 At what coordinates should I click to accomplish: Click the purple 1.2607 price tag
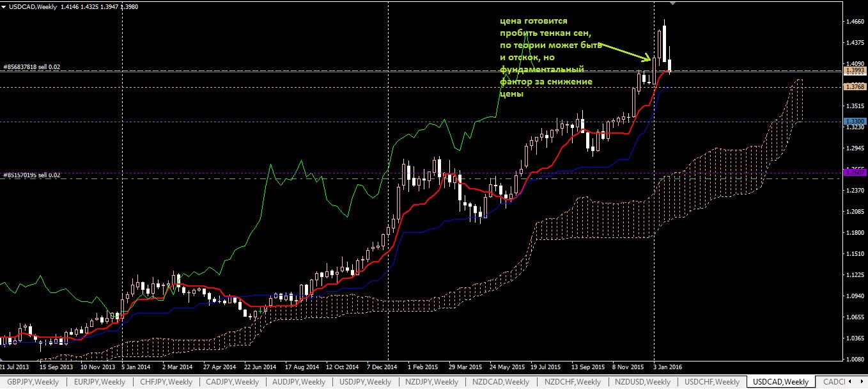coord(855,172)
